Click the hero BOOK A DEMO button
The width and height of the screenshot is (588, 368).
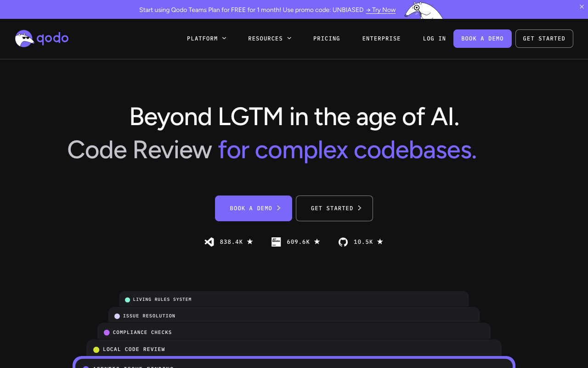253,208
